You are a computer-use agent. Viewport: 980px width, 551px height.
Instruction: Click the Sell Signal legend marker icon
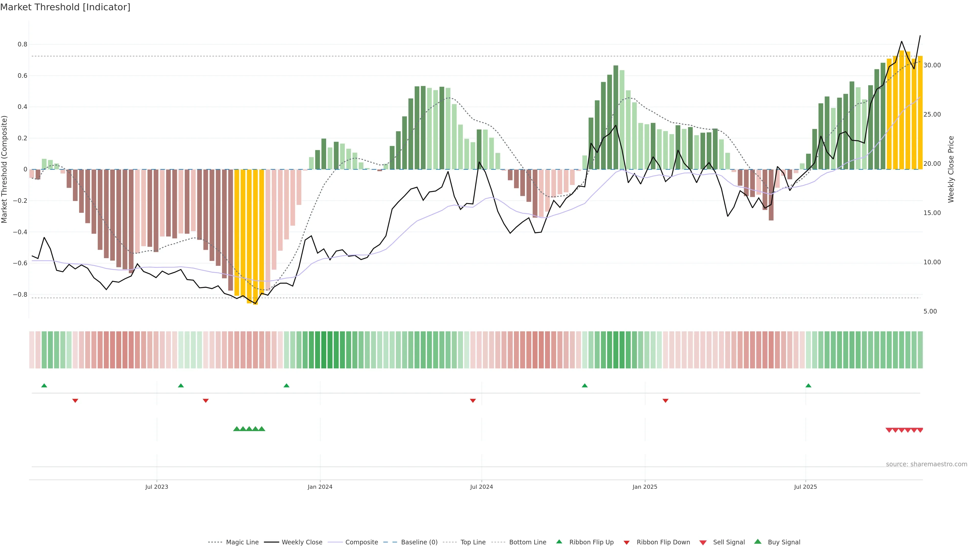pos(703,542)
